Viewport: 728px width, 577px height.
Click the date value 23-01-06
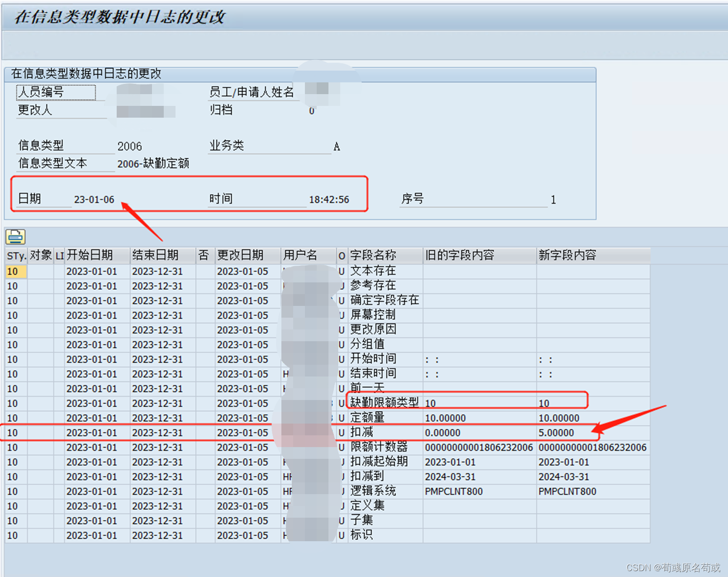[x=94, y=200]
